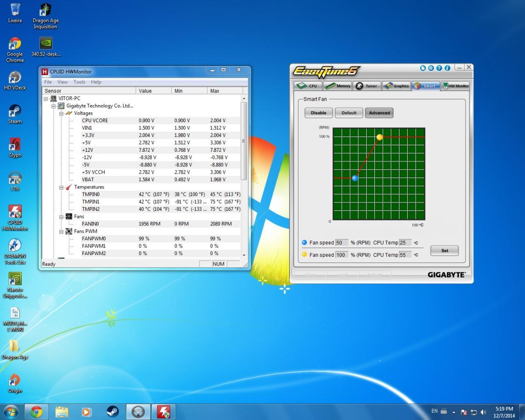Click the Min column header
The image size is (525, 420).
[189, 91]
